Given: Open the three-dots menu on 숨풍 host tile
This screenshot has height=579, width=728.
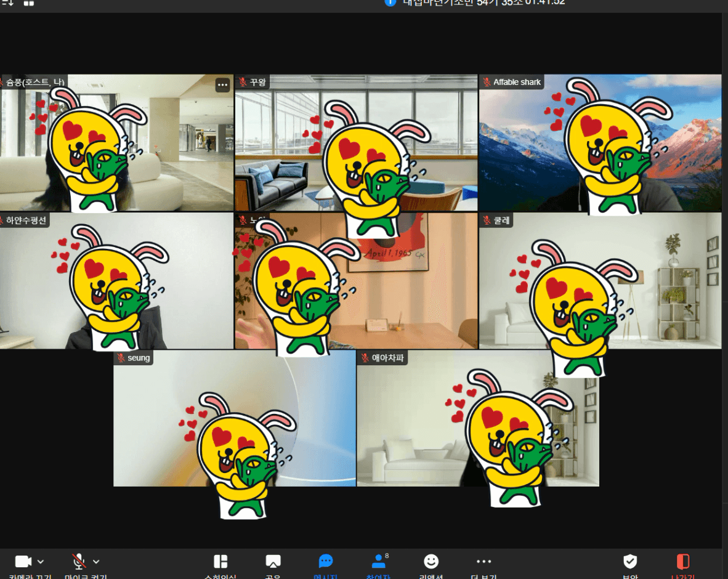Looking at the screenshot, I should pyautogui.click(x=223, y=85).
